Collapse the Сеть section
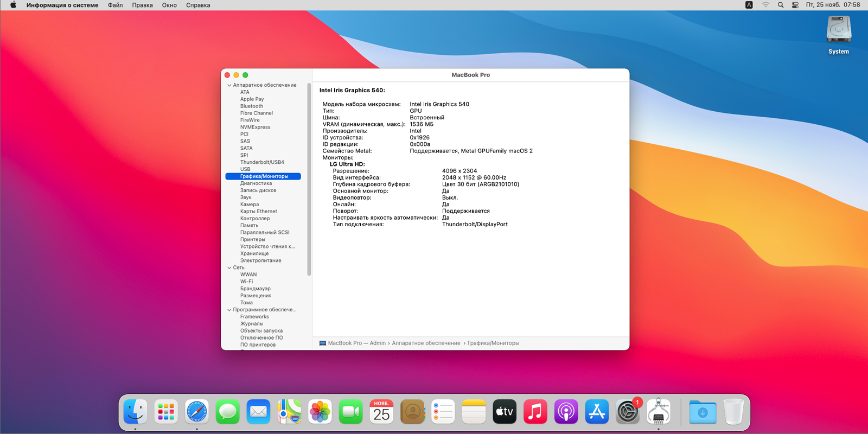This screenshot has height=434, width=868. pos(229,267)
